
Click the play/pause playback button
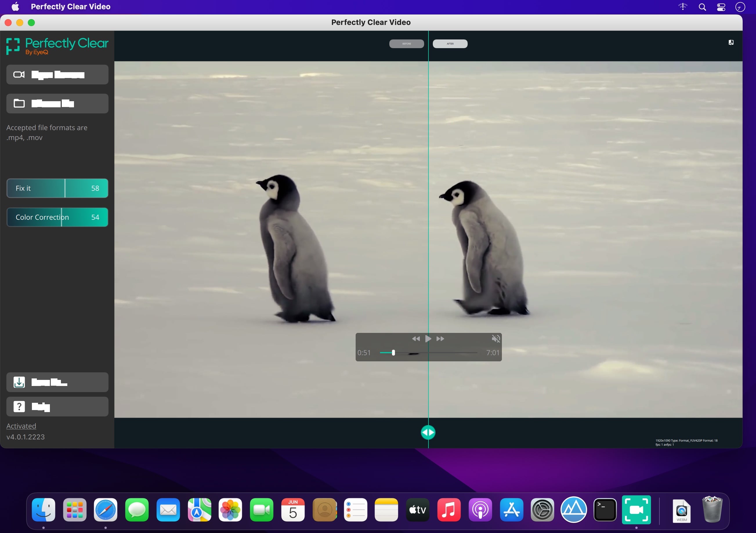pos(428,339)
